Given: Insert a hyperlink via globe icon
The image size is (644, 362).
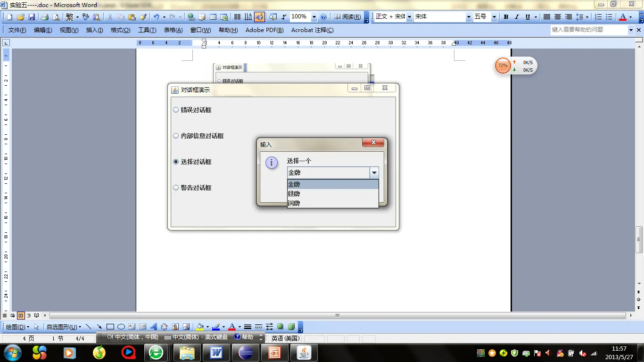Looking at the screenshot, I should [x=191, y=17].
